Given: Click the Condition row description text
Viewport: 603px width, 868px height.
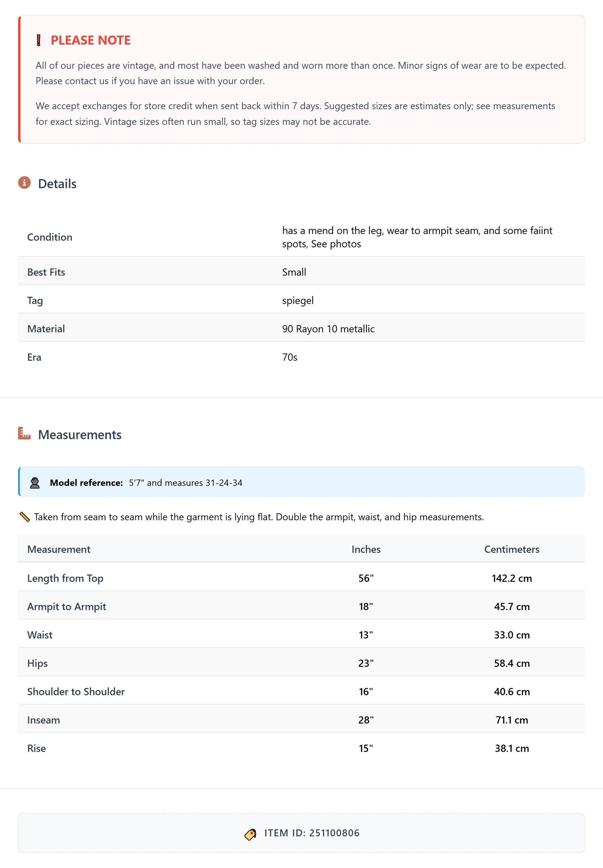Looking at the screenshot, I should pyautogui.click(x=417, y=237).
